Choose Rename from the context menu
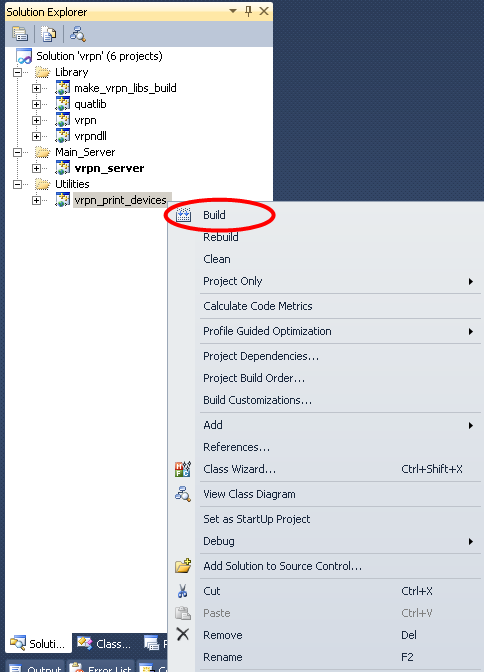 coord(326,657)
